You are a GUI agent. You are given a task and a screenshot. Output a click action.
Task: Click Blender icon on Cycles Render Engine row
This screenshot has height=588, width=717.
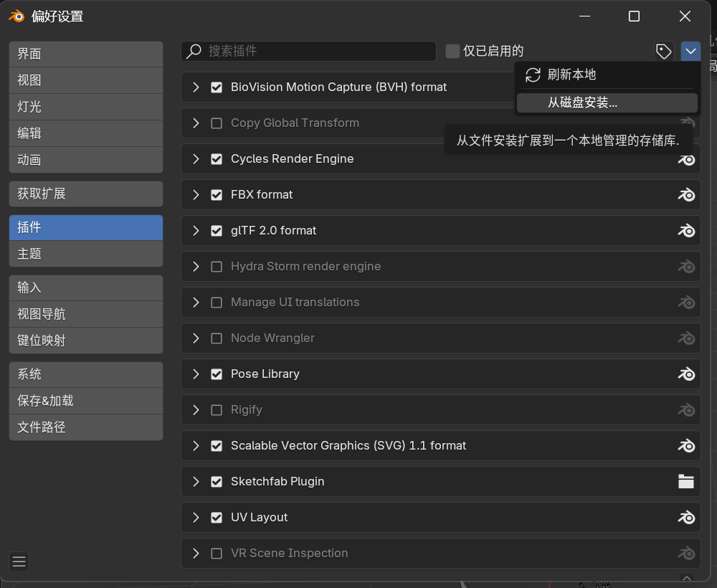click(x=686, y=158)
